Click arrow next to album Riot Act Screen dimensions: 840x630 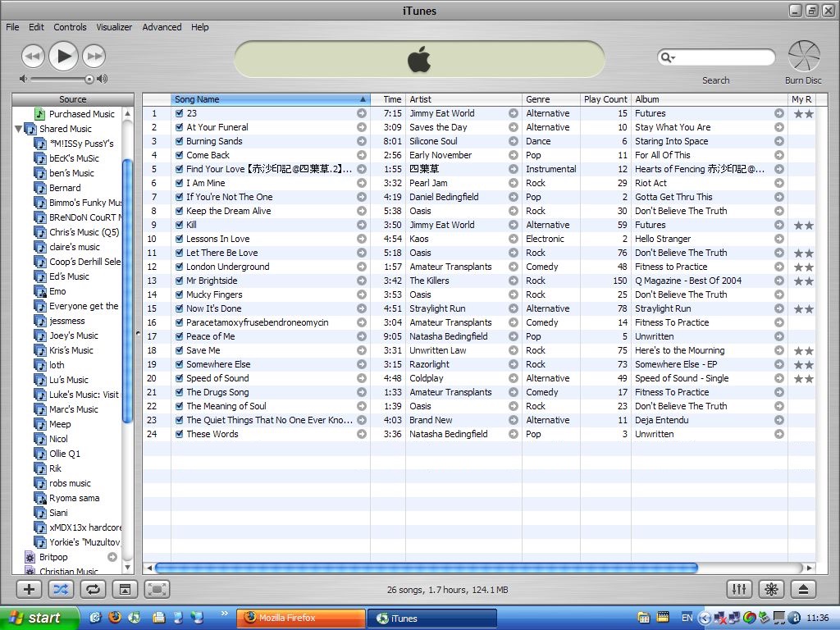tap(779, 183)
